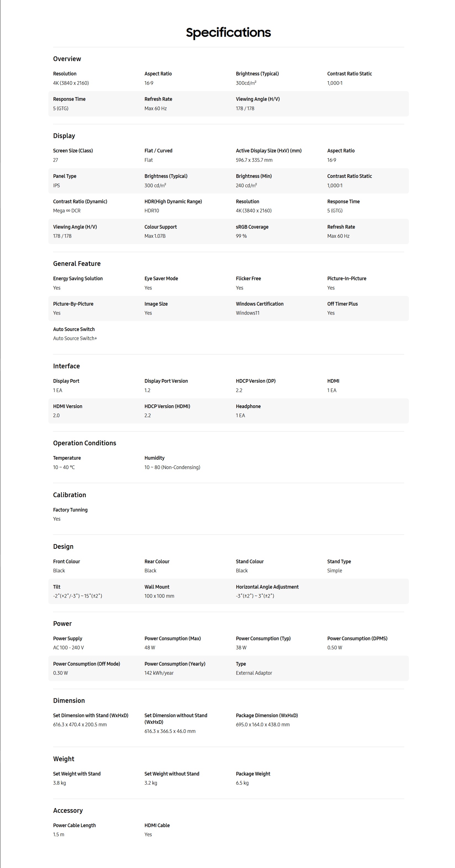Select the Operation Conditions heading
Image resolution: width=455 pixels, height=868 pixels.
click(x=84, y=443)
